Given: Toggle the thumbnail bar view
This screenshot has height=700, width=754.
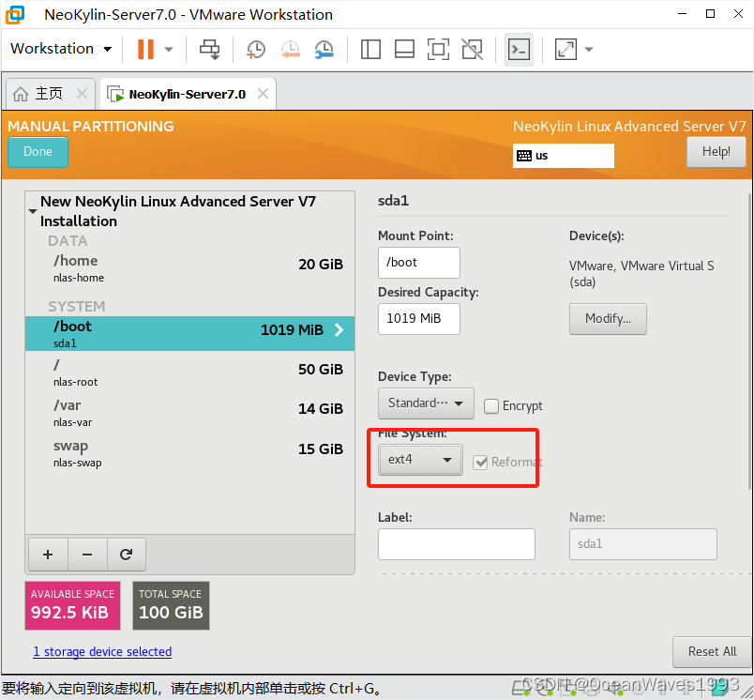Looking at the screenshot, I should click(404, 49).
